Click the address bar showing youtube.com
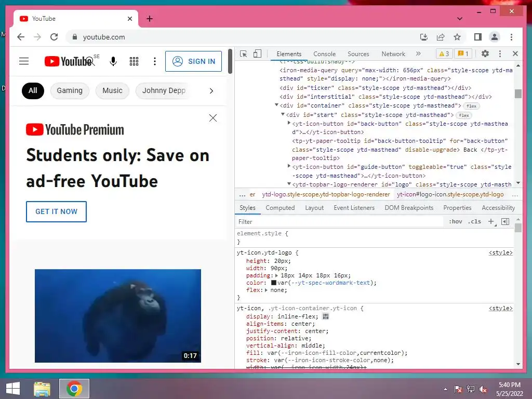 pos(237,37)
